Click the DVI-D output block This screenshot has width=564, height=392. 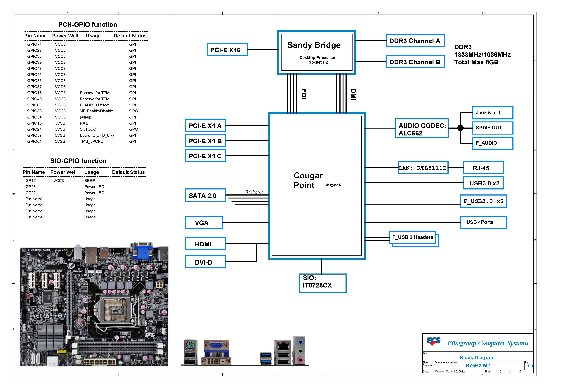[x=206, y=262]
